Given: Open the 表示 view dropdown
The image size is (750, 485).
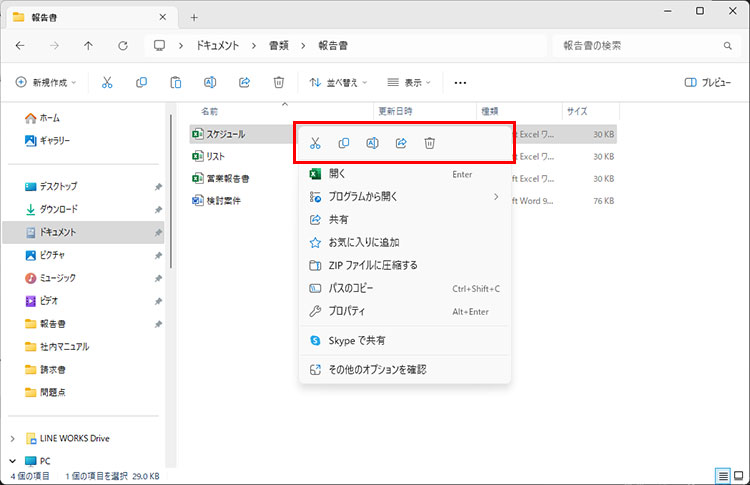Looking at the screenshot, I should (x=411, y=83).
